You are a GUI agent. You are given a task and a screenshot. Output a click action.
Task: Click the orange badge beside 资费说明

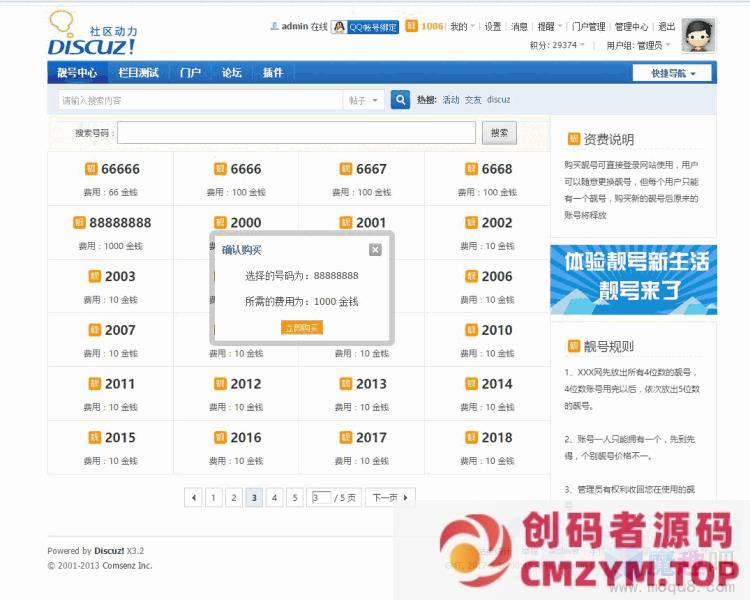pos(573,139)
